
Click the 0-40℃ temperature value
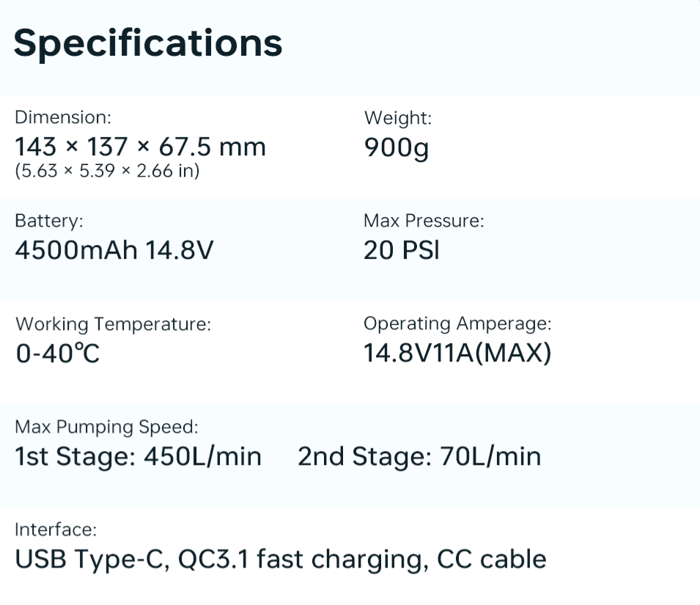pyautogui.click(x=57, y=354)
